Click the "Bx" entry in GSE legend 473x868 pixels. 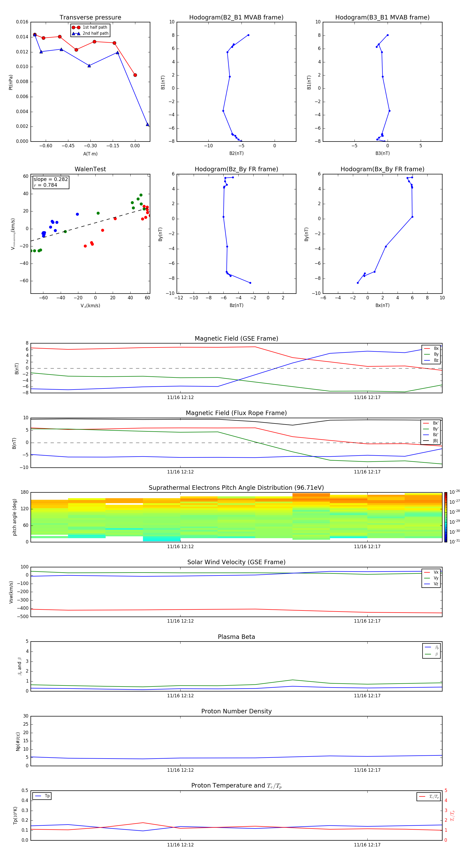click(x=431, y=349)
